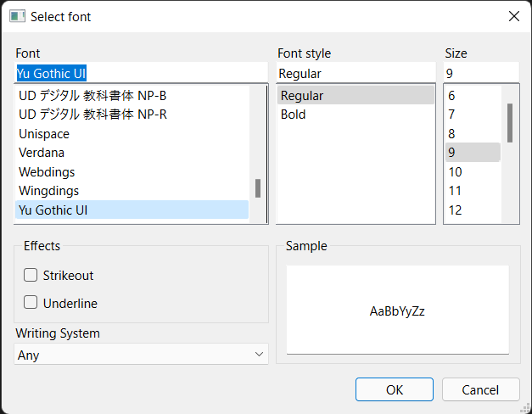Choose Webdings in the font list
Image resolution: width=532 pixels, height=414 pixels.
47,171
